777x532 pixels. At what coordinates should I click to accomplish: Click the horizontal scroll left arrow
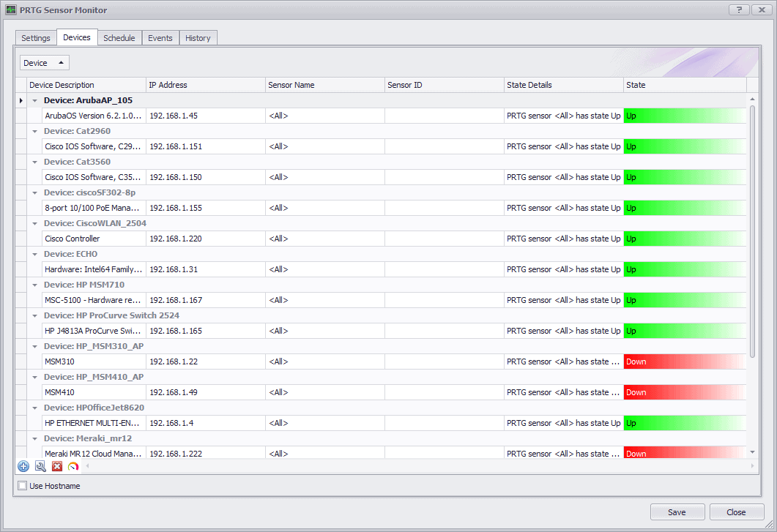pos(87,465)
